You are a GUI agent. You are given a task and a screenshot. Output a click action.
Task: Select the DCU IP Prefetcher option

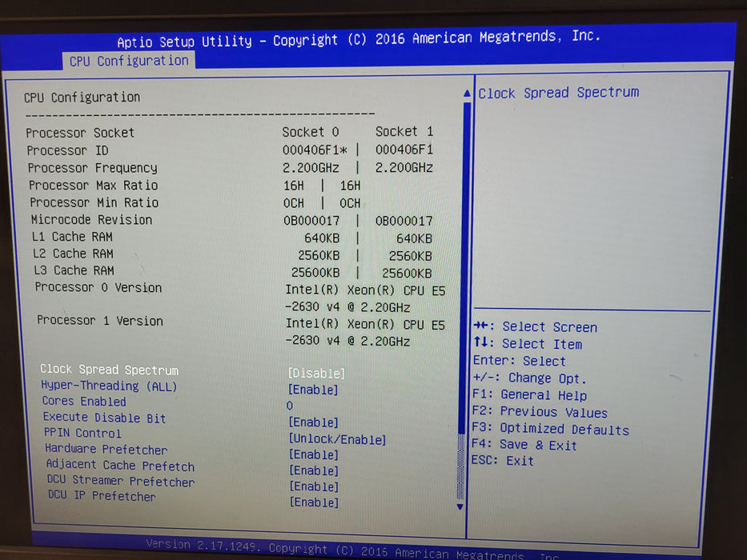(102, 496)
